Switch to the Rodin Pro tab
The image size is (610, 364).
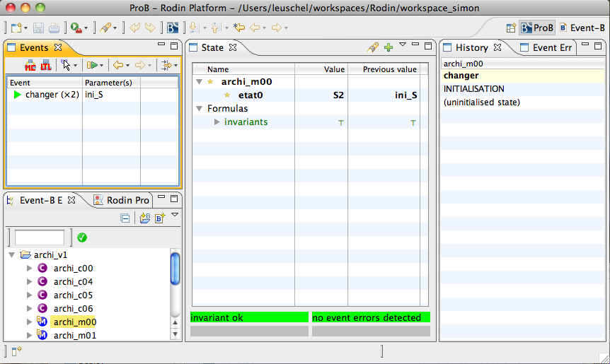120,200
